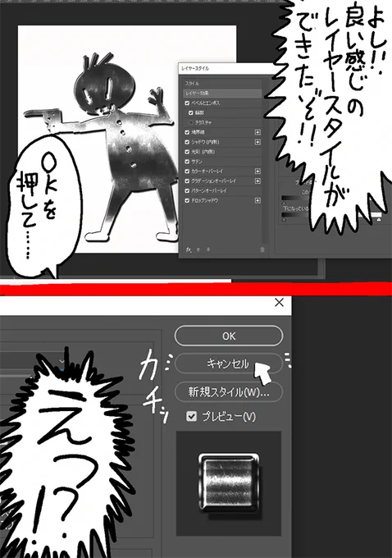This screenshot has width=392, height=558.
Task: Click the plus icon beside グラデーションオーバーレイ
Action: point(258,181)
